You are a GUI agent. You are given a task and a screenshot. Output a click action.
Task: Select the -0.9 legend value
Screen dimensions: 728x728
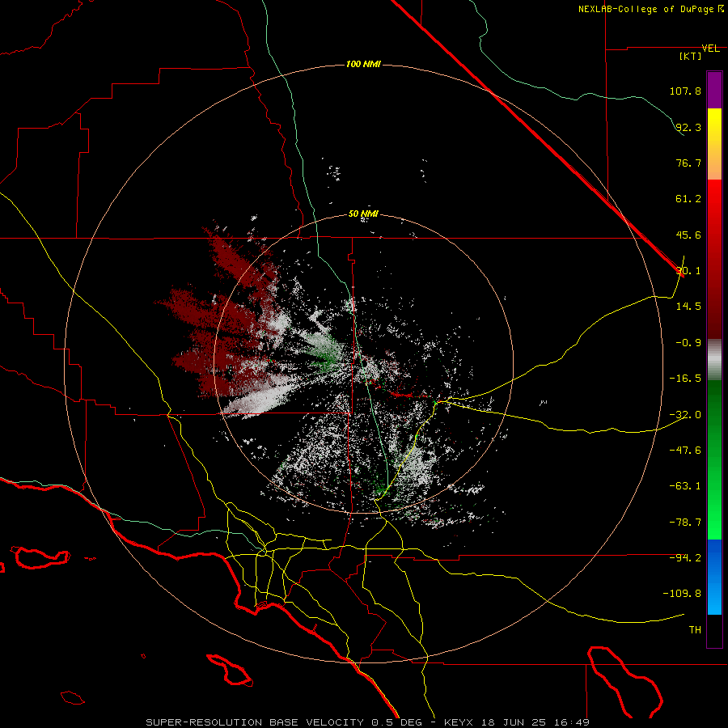(x=688, y=343)
